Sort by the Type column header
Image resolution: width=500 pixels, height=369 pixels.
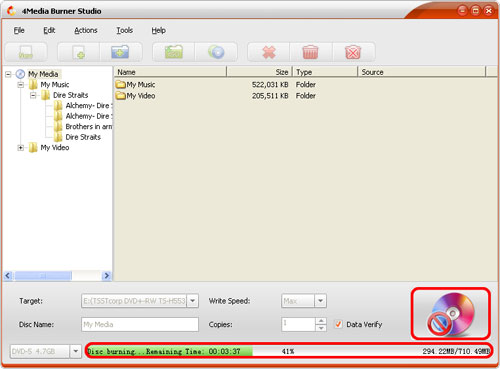325,72
